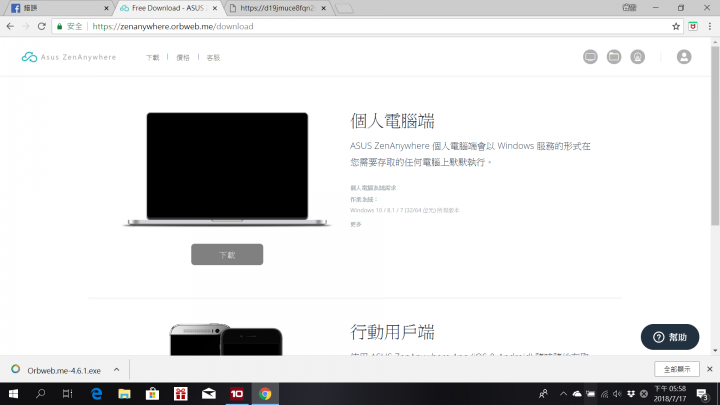The image size is (720, 405).
Task: Go back with the browser back arrow
Action: 10,26
